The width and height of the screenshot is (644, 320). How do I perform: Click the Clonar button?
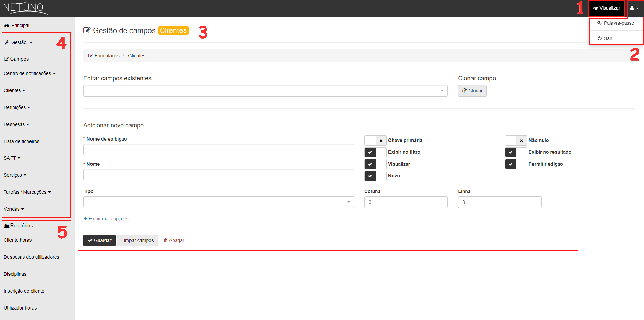pyautogui.click(x=472, y=91)
